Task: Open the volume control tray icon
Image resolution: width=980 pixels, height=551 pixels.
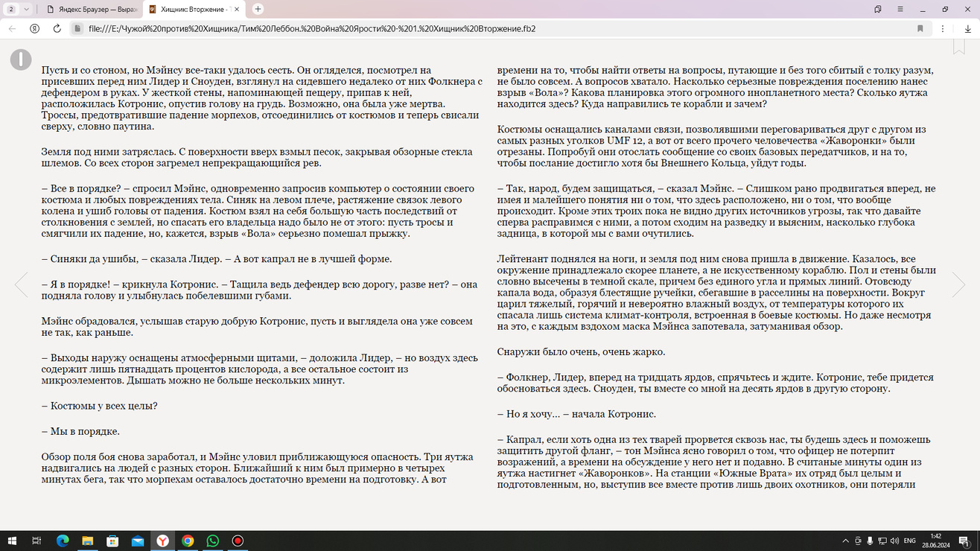Action: tap(894, 541)
